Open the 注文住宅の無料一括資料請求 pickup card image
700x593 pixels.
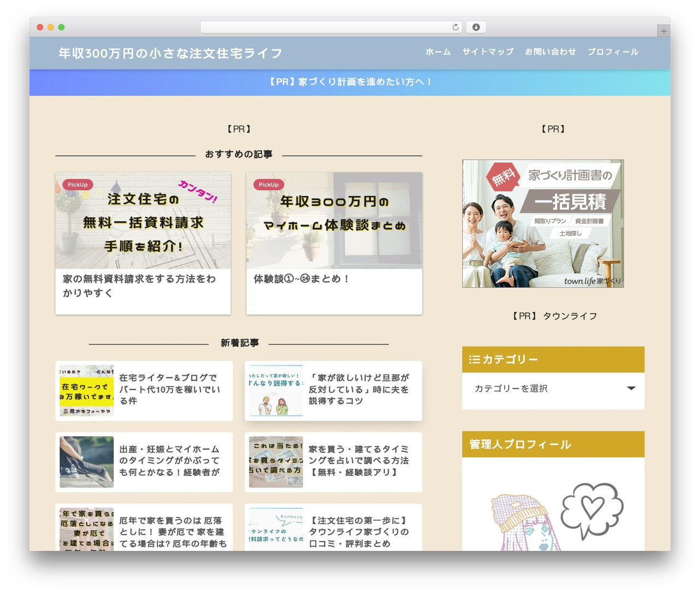click(x=143, y=220)
